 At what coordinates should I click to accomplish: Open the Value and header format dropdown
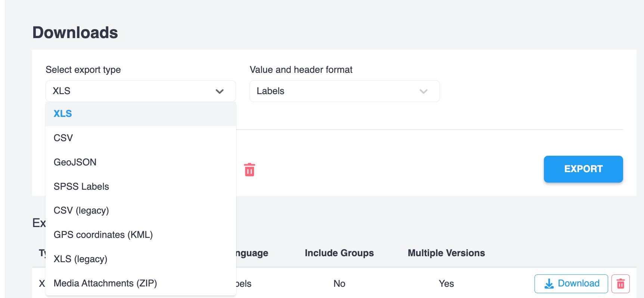(344, 91)
